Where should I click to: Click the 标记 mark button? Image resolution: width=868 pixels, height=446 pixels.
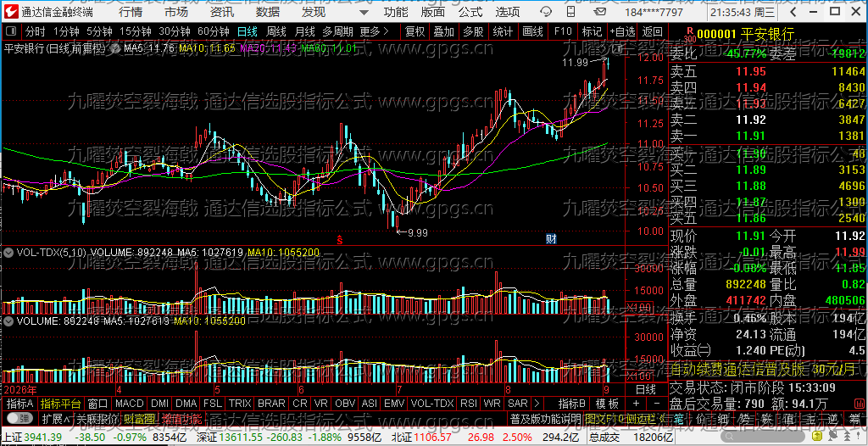(x=593, y=32)
